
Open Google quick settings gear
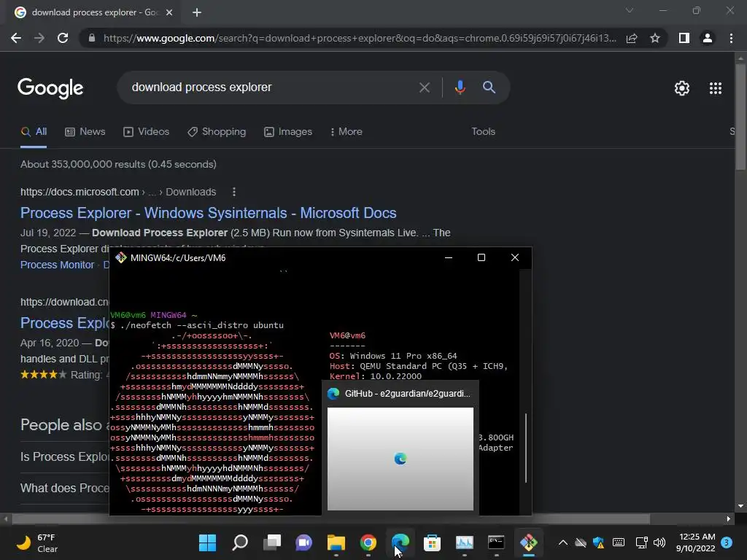click(x=682, y=88)
